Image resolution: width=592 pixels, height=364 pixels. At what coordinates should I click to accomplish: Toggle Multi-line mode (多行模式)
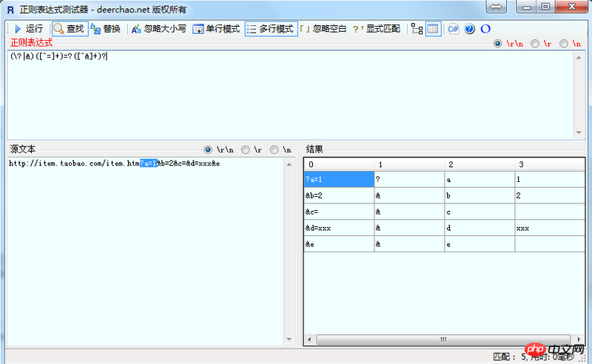coord(271,29)
